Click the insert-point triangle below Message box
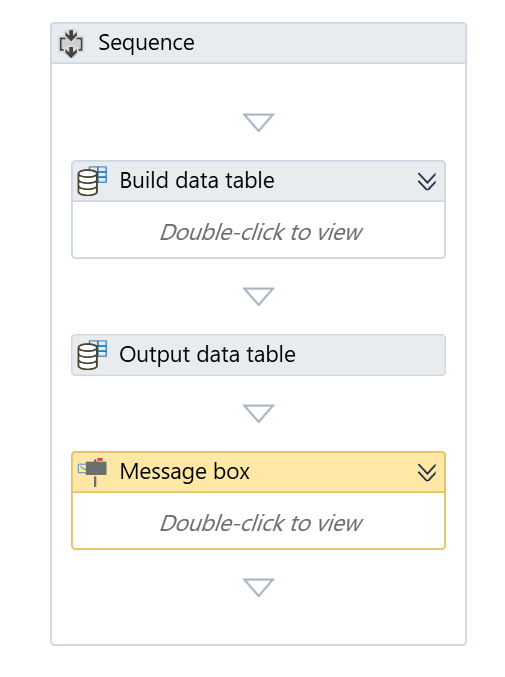The width and height of the screenshot is (505, 677). 259,587
